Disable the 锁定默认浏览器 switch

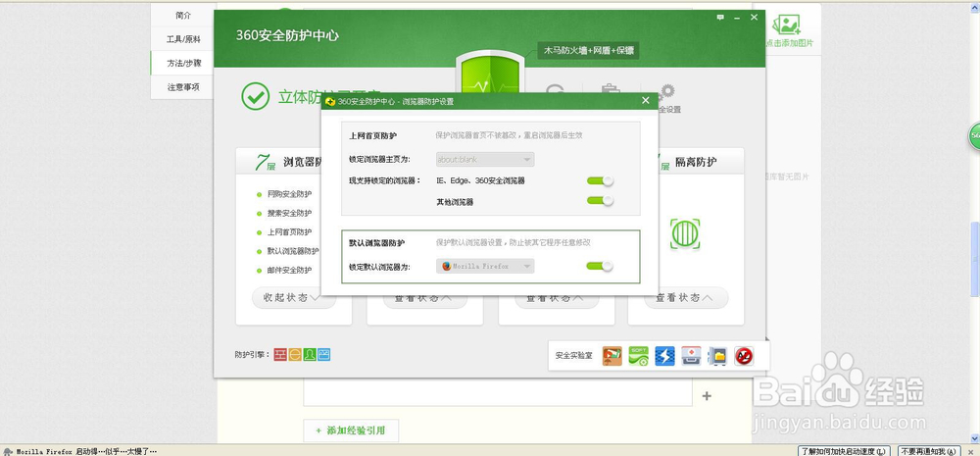(x=600, y=266)
